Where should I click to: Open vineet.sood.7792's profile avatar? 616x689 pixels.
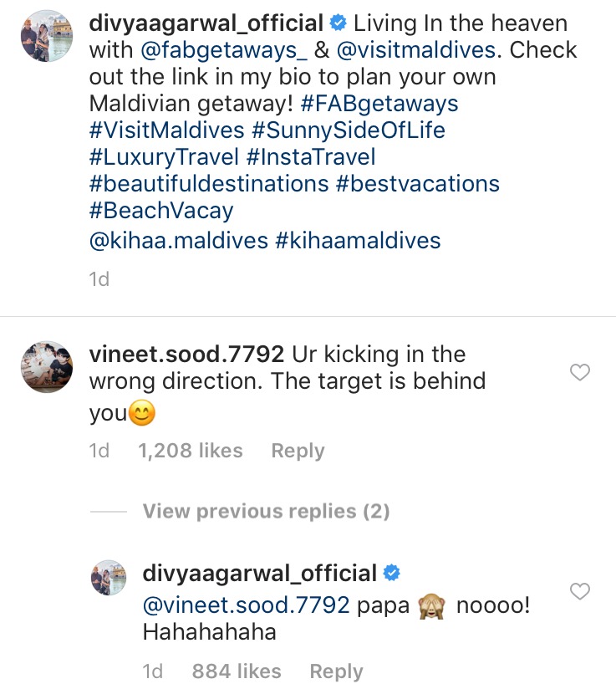pos(46,365)
